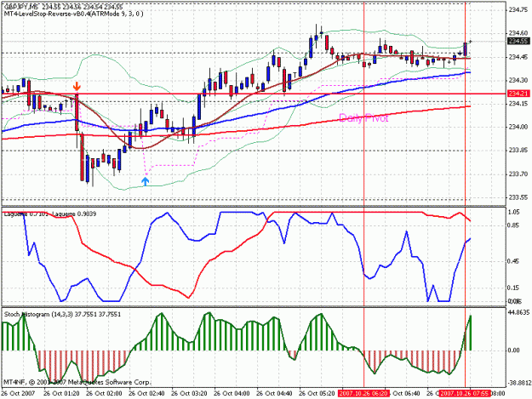Image resolution: width=532 pixels, height=399 pixels.
Task: Click the Laguerre 0.9039 indicator label
Action: 74,214
